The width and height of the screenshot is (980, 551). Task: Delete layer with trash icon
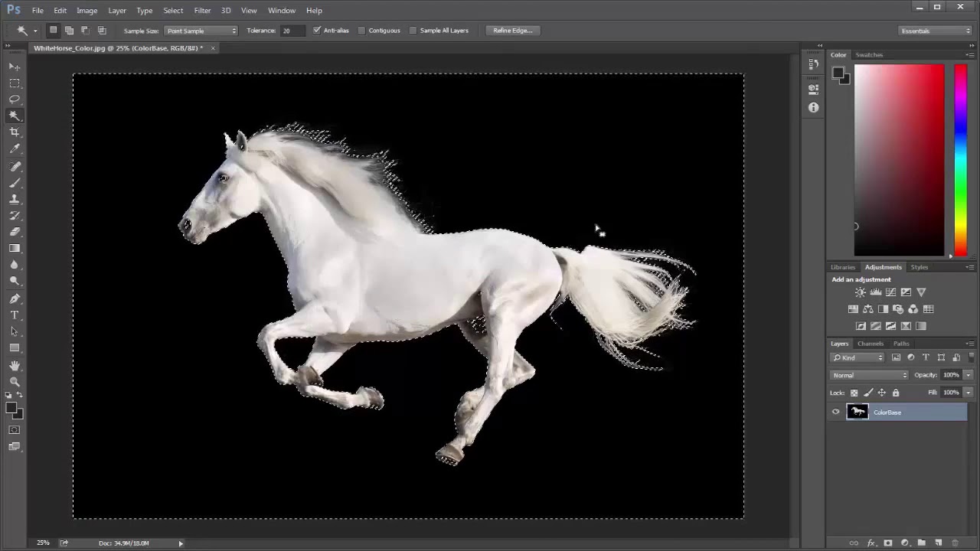[x=955, y=543]
